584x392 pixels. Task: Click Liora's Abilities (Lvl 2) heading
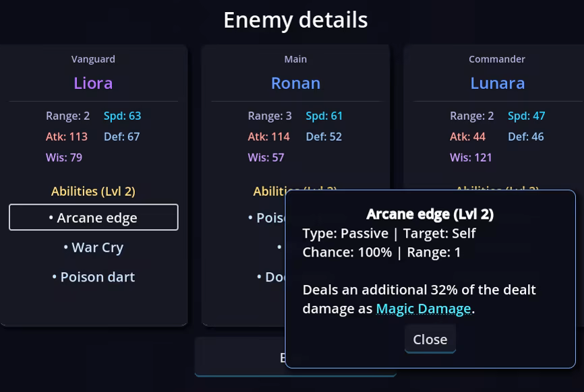[93, 191]
